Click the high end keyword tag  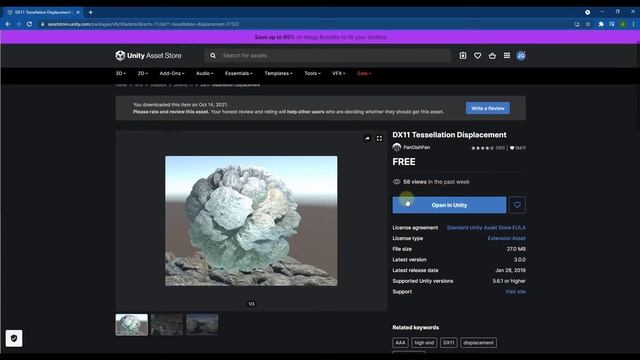tap(424, 343)
